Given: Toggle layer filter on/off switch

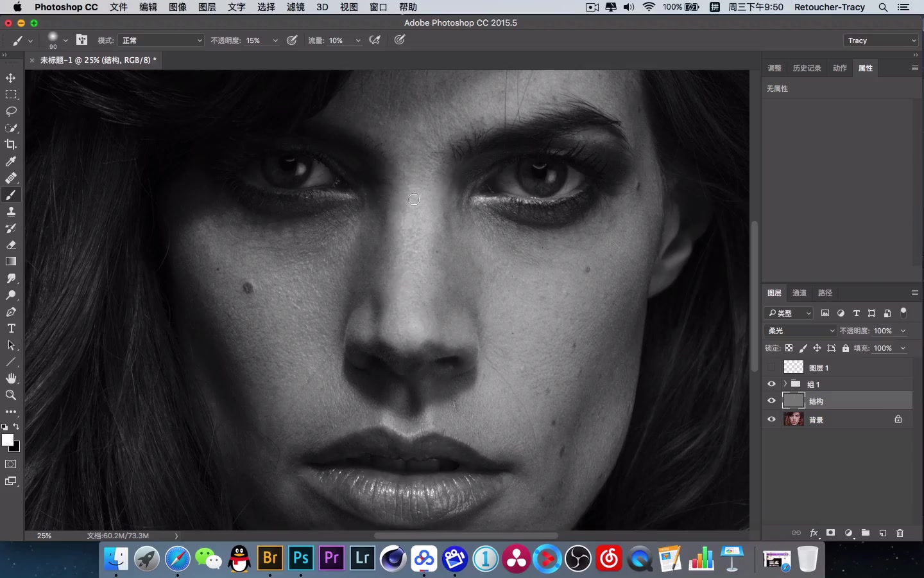Looking at the screenshot, I should point(903,313).
